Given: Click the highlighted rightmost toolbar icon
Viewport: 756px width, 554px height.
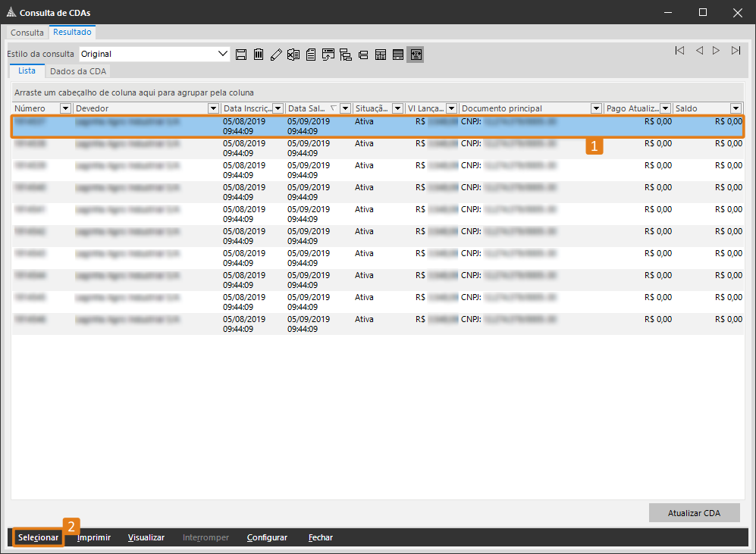Looking at the screenshot, I should click(415, 55).
